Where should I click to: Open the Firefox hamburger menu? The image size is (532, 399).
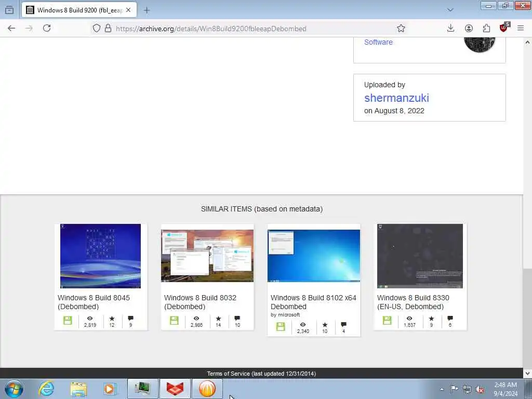[x=521, y=29]
